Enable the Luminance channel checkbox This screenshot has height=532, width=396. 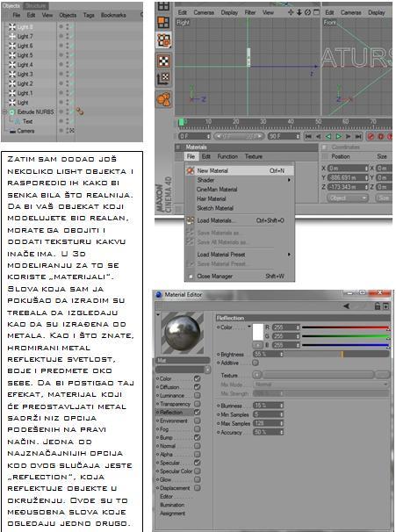(198, 395)
